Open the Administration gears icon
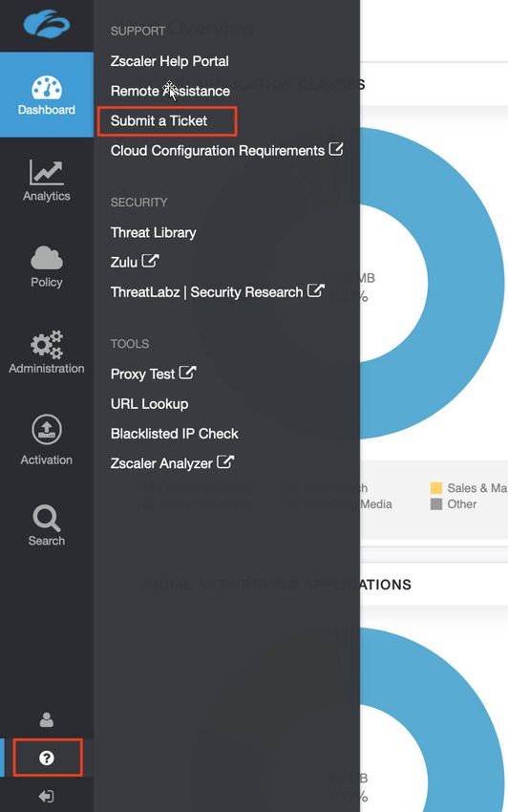 click(47, 344)
